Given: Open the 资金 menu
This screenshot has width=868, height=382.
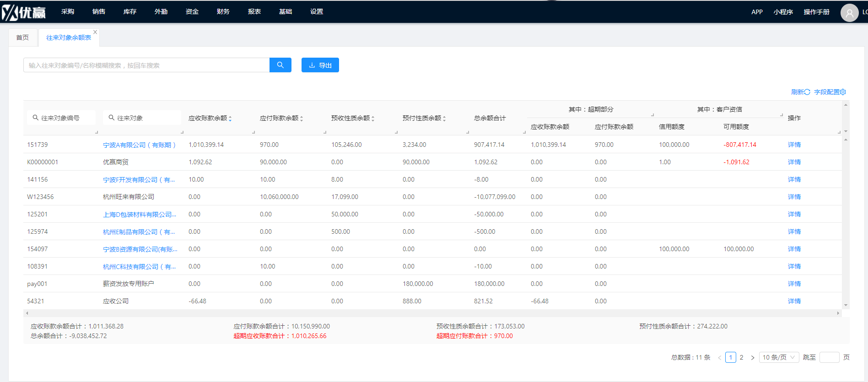Looking at the screenshot, I should [192, 11].
